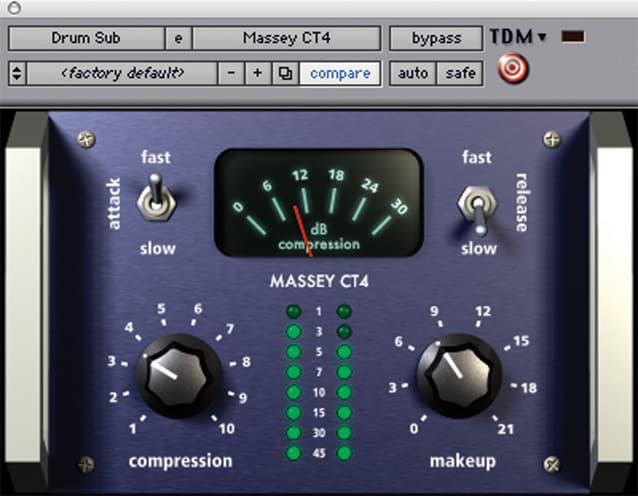Viewport: 638px width, 496px height.
Task: Click the left meter LED at level 1
Action: [293, 312]
